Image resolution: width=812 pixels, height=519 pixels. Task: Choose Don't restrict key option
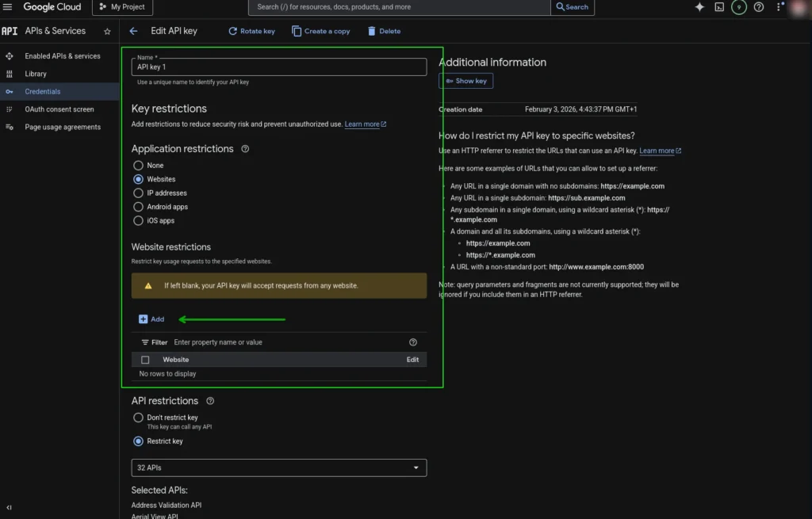click(x=139, y=418)
